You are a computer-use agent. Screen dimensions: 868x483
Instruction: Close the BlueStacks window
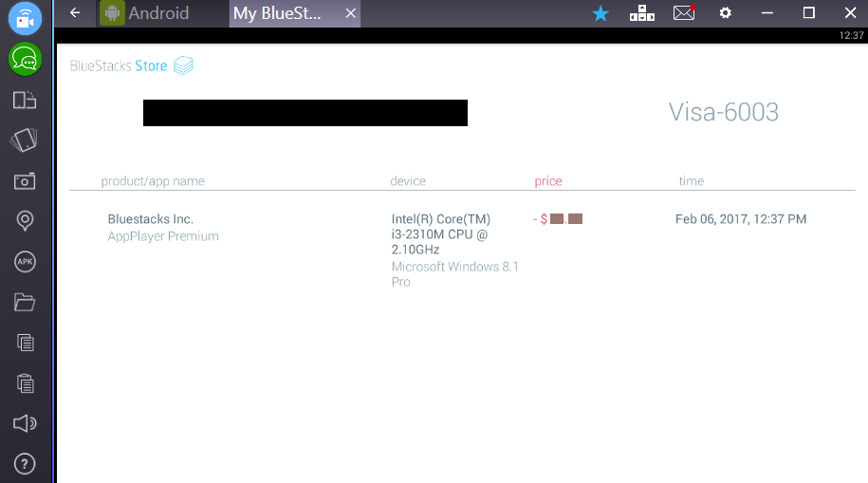point(850,12)
